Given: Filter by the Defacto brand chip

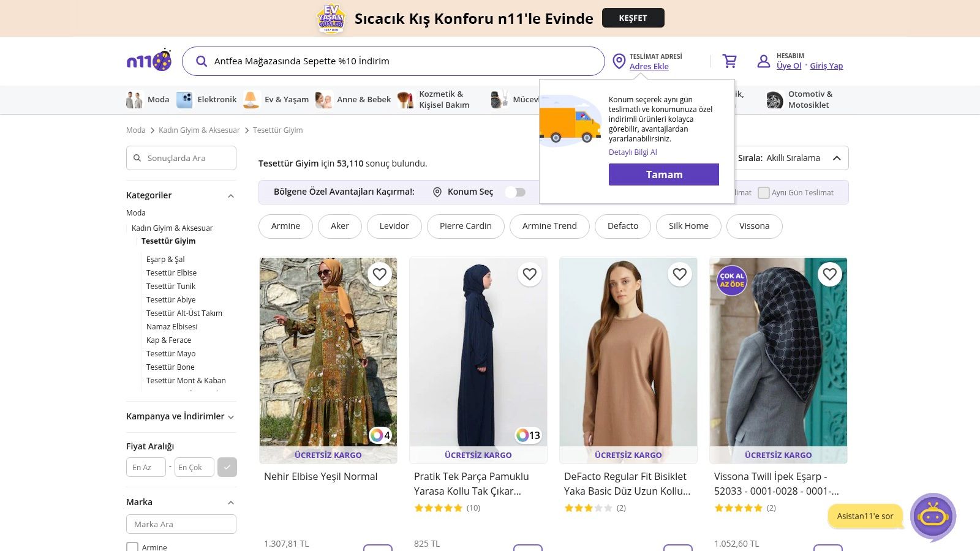Looking at the screenshot, I should [623, 226].
